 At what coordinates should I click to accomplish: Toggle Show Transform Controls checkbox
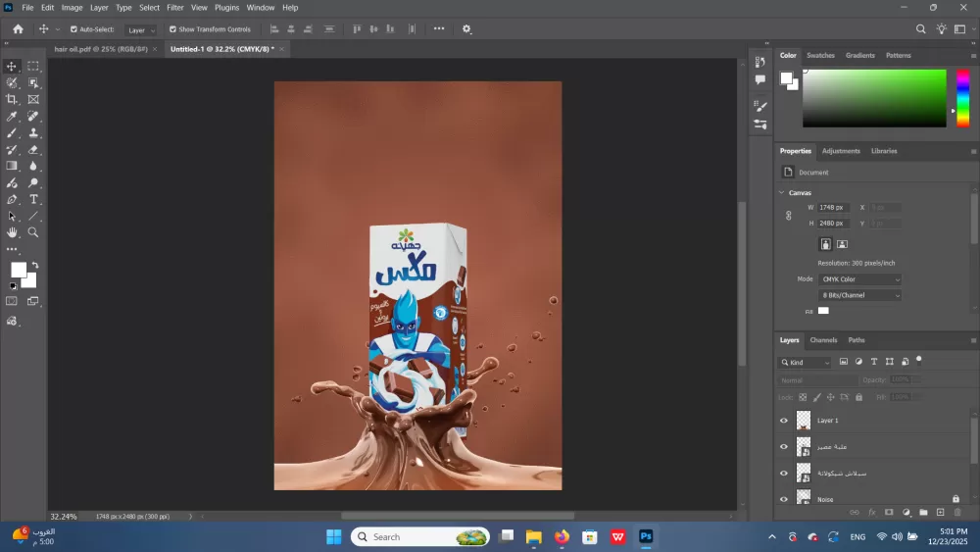coord(172,29)
